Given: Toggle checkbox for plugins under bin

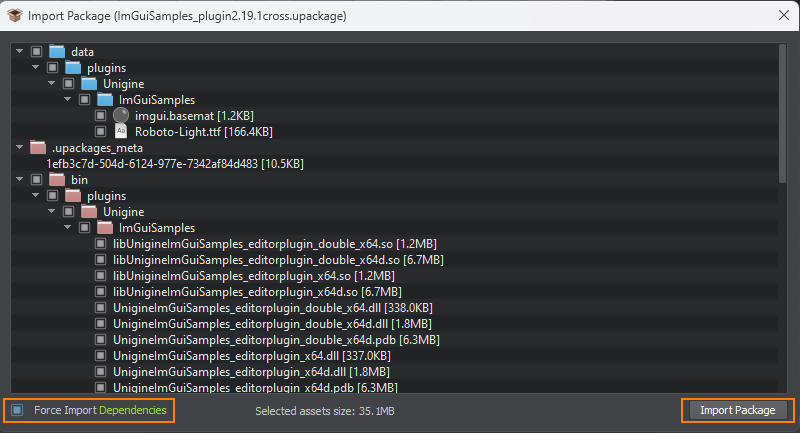Looking at the screenshot, I should [53, 195].
